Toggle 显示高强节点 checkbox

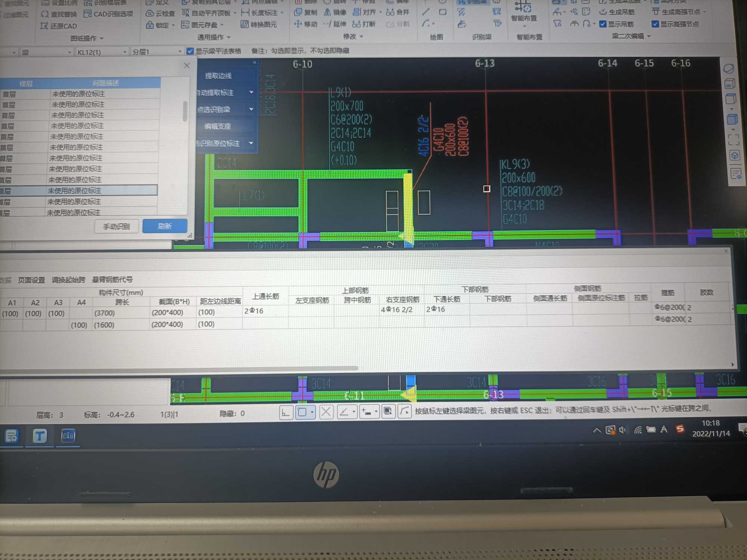(655, 24)
